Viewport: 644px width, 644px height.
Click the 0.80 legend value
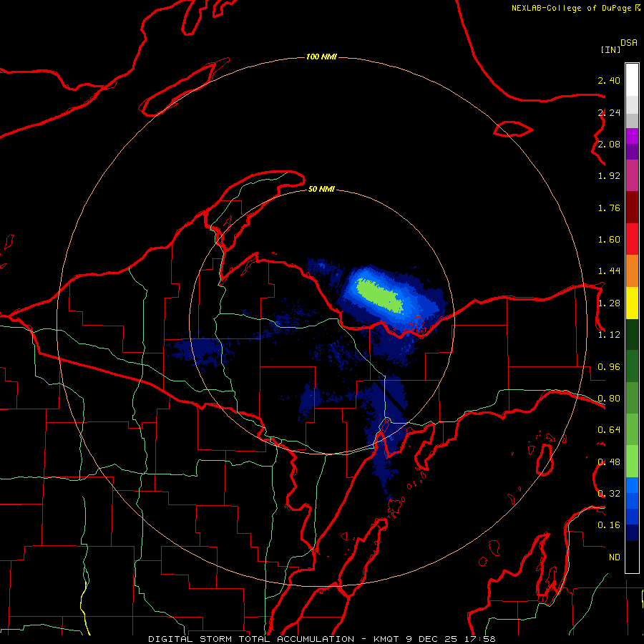point(609,399)
